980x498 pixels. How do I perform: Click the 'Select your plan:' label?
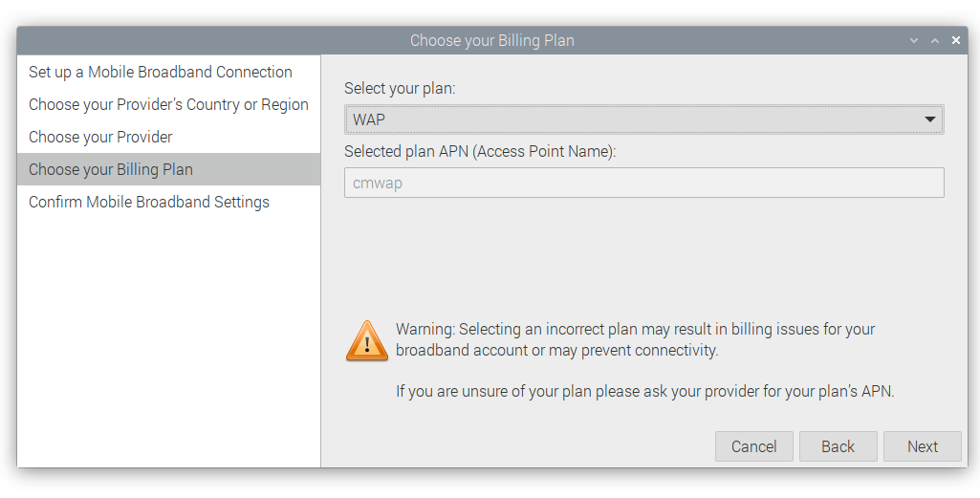pos(400,88)
